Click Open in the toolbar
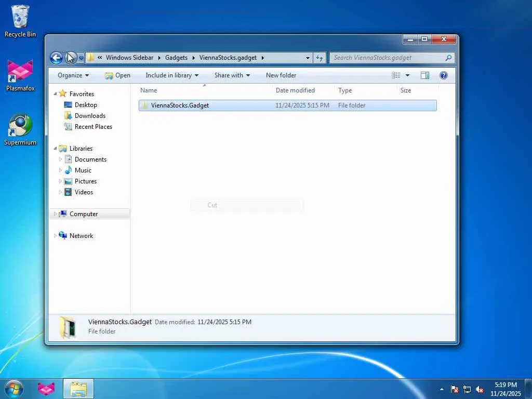Screen dimensions: 532x399 click(118, 75)
